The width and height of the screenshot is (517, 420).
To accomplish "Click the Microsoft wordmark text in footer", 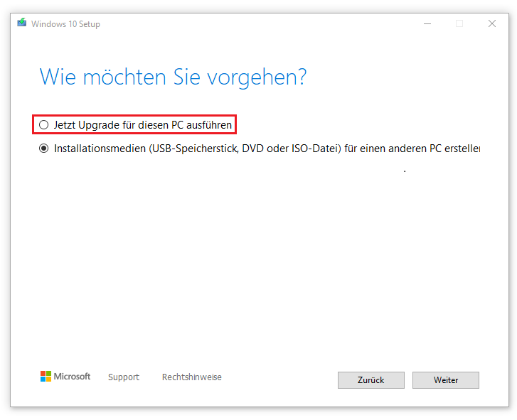I will [x=73, y=377].
